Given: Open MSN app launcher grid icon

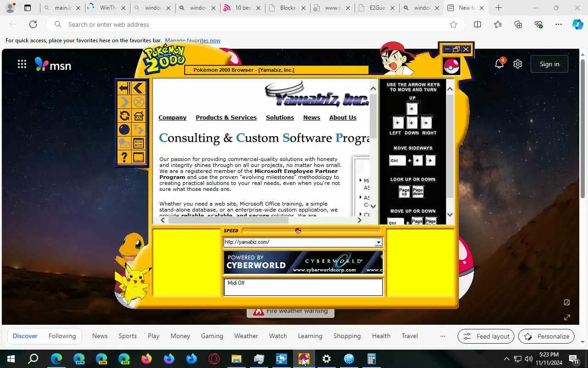Looking at the screenshot, I should pos(22,64).
